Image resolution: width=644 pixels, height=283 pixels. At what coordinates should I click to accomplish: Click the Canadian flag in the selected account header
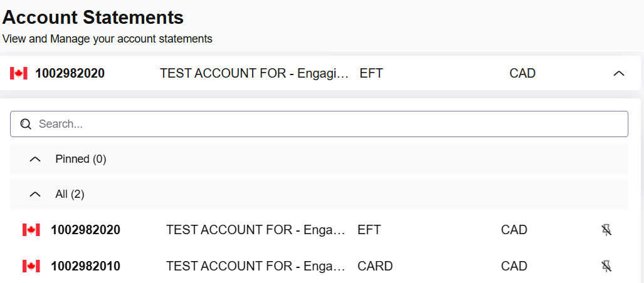point(19,73)
